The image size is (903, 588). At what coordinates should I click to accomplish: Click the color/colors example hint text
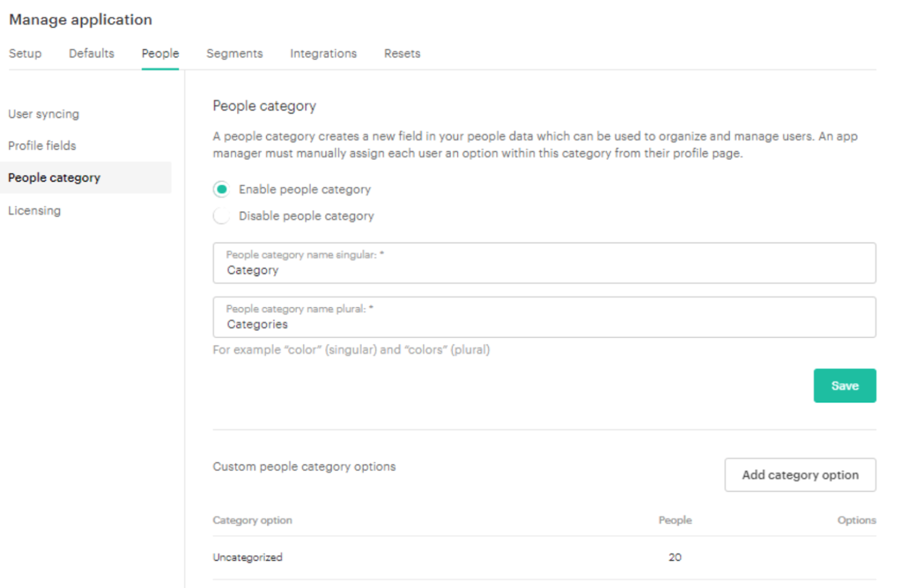[351, 350]
